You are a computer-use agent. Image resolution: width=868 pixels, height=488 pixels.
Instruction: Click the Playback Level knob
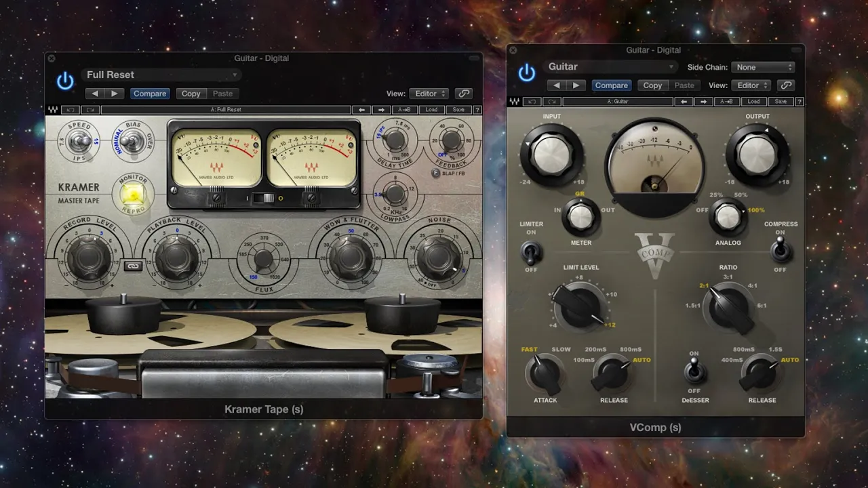(x=176, y=258)
